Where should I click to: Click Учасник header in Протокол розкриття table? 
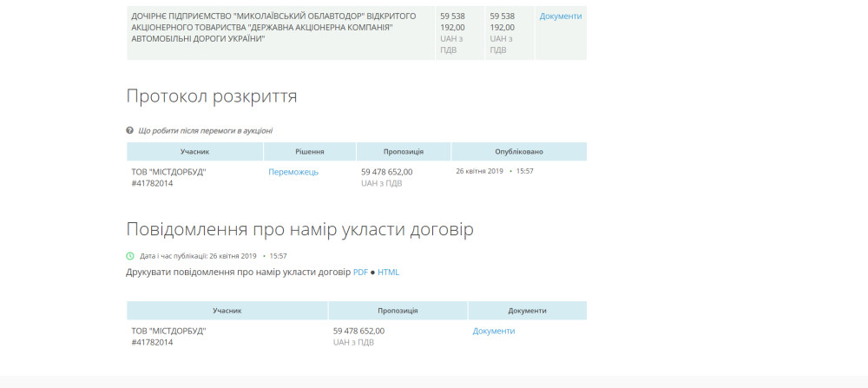coord(194,151)
